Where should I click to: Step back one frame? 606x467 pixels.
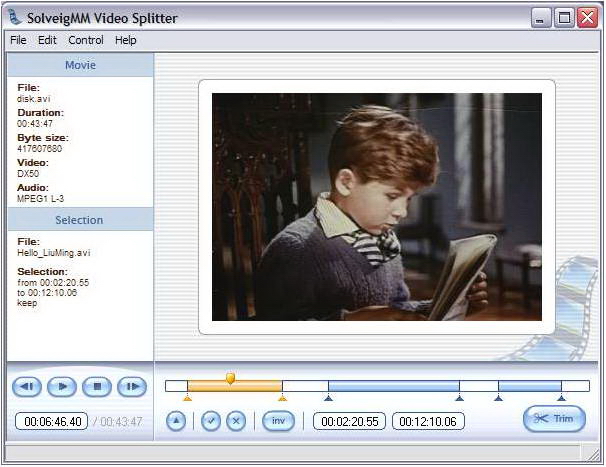tap(27, 387)
